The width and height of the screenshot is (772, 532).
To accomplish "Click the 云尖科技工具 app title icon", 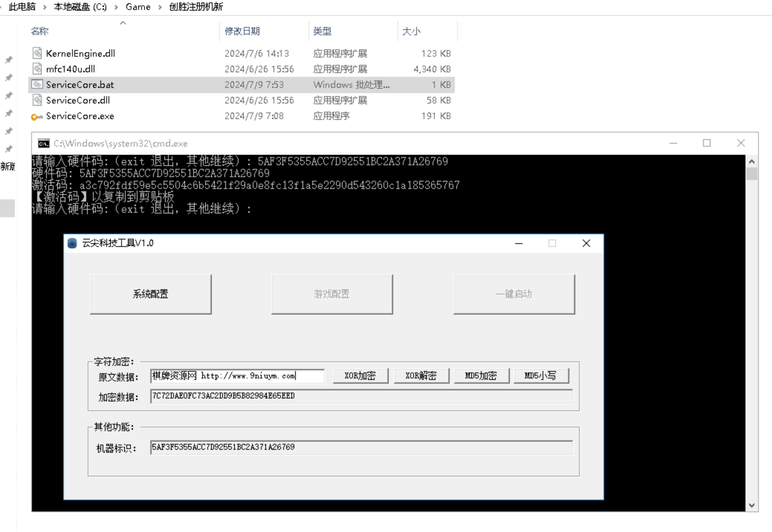I will click(x=72, y=243).
